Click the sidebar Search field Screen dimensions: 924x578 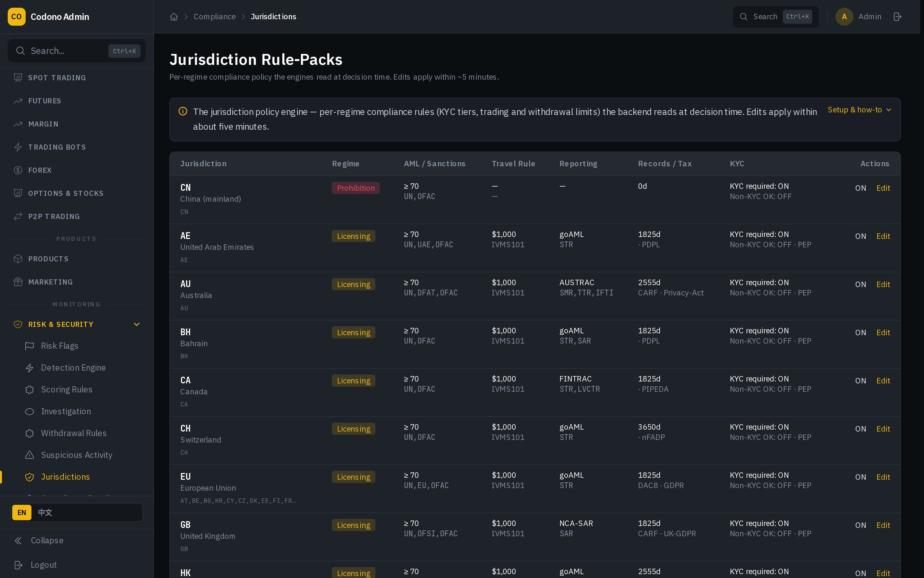click(x=76, y=51)
